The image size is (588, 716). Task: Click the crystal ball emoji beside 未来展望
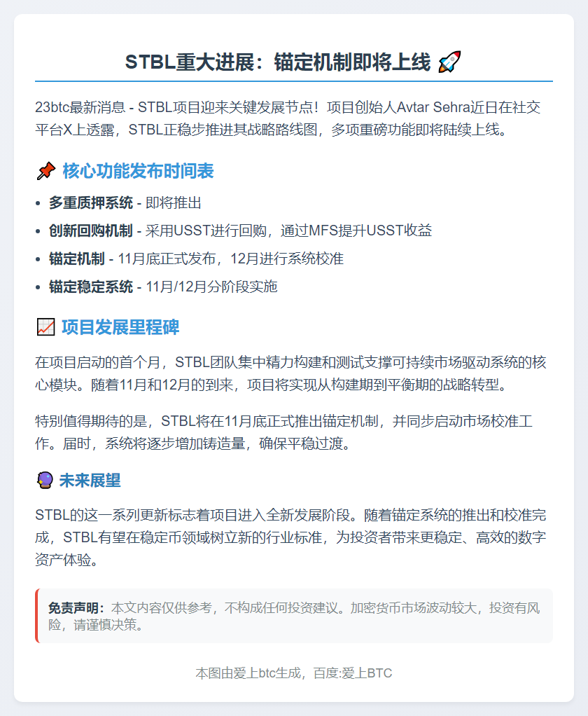45,481
